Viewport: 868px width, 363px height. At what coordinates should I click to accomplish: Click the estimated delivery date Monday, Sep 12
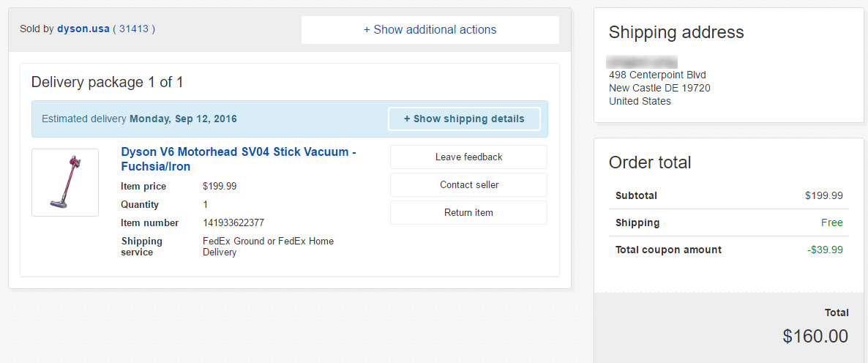183,119
